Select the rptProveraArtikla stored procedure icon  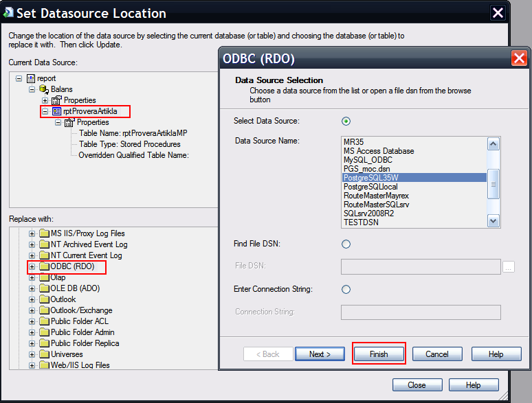pyautogui.click(x=56, y=111)
